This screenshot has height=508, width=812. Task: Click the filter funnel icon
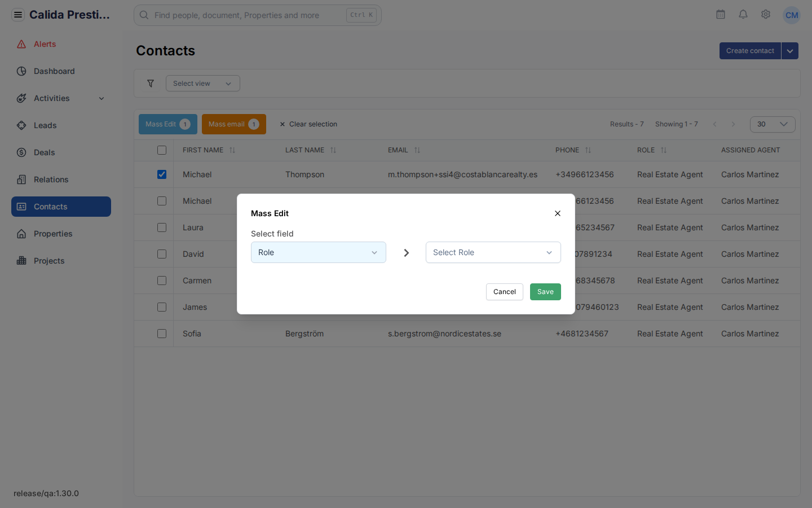point(151,84)
